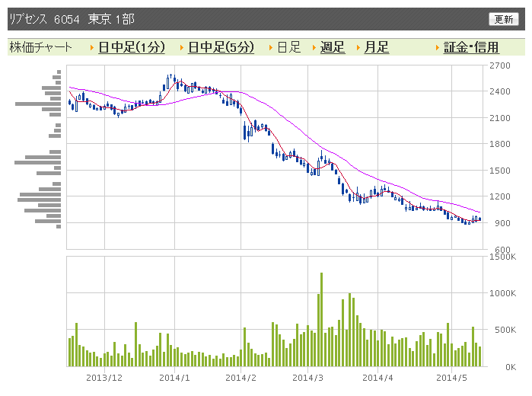Click the 500K volume axis label

pos(505,330)
